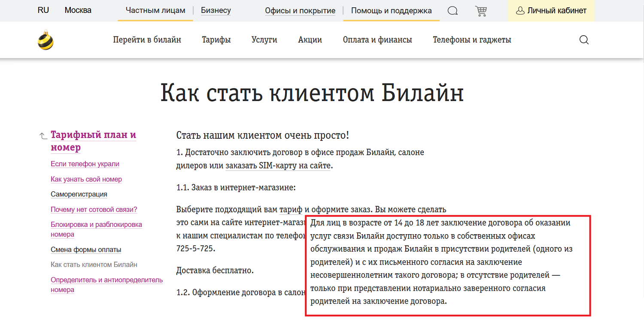
Task: Open Почему нет сотовой связи? link
Action: tap(94, 210)
